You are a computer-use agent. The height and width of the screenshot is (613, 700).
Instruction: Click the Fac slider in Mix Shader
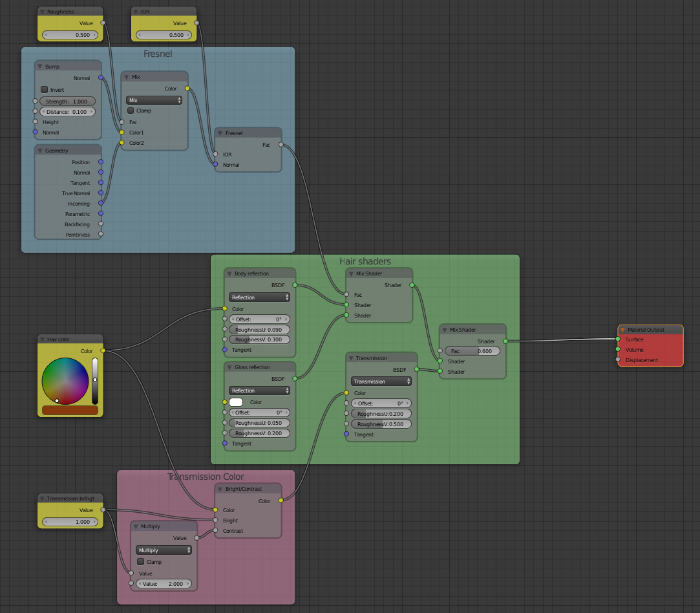(472, 351)
